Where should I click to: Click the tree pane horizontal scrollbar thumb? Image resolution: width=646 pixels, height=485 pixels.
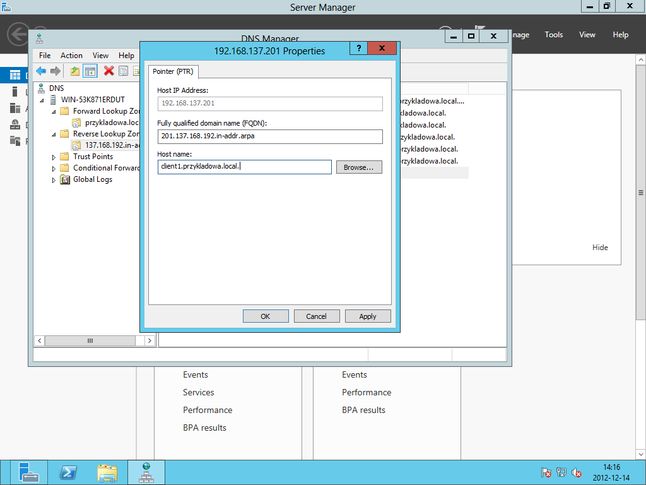(90, 340)
